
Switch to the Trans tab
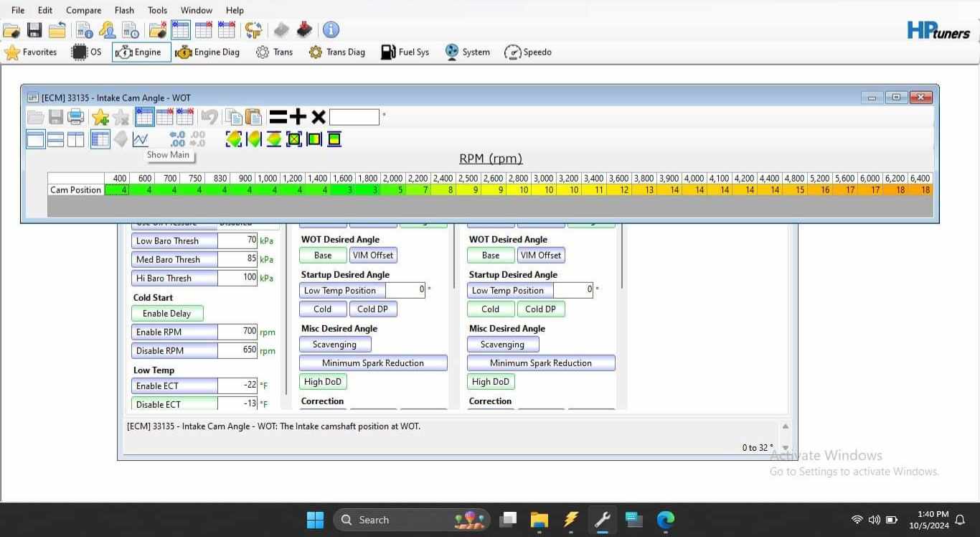pos(274,52)
